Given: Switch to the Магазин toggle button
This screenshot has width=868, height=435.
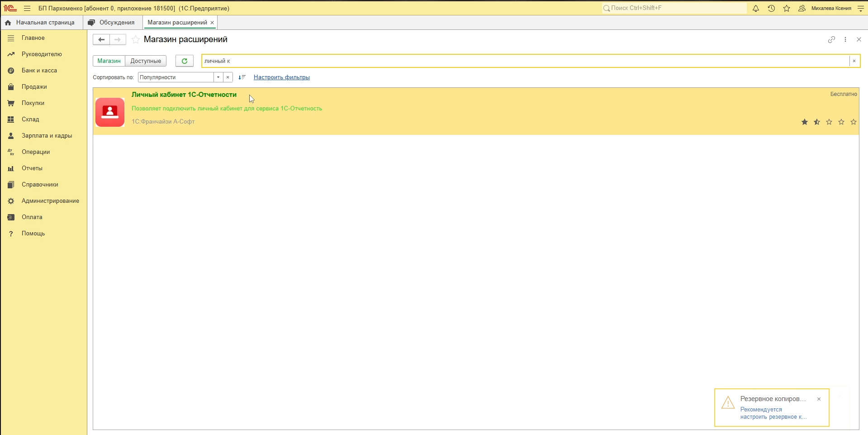Looking at the screenshot, I should [x=109, y=61].
